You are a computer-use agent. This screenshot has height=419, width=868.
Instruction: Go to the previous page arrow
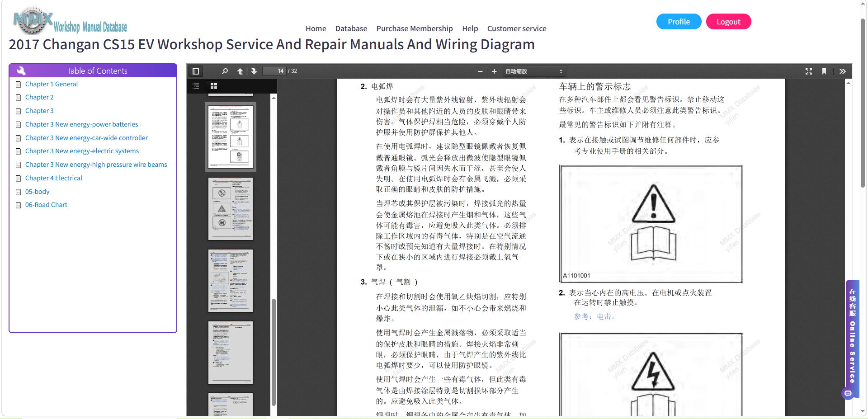[240, 71]
